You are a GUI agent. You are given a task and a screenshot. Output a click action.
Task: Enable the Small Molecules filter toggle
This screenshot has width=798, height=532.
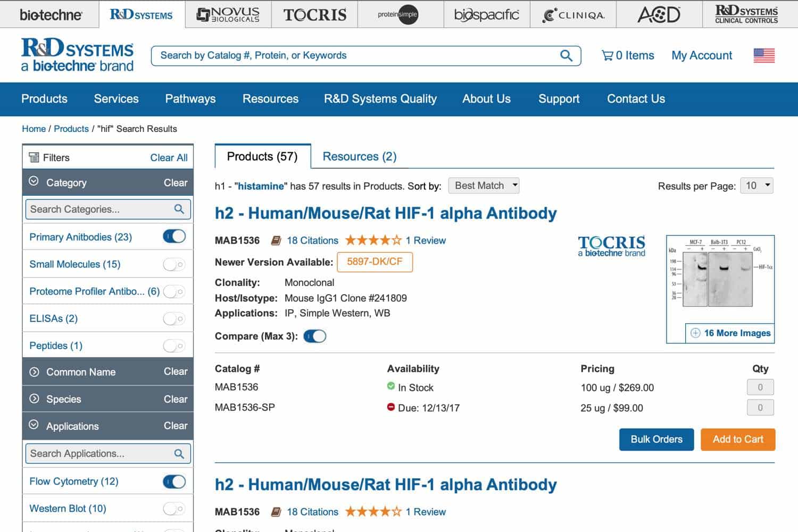pyautogui.click(x=174, y=264)
